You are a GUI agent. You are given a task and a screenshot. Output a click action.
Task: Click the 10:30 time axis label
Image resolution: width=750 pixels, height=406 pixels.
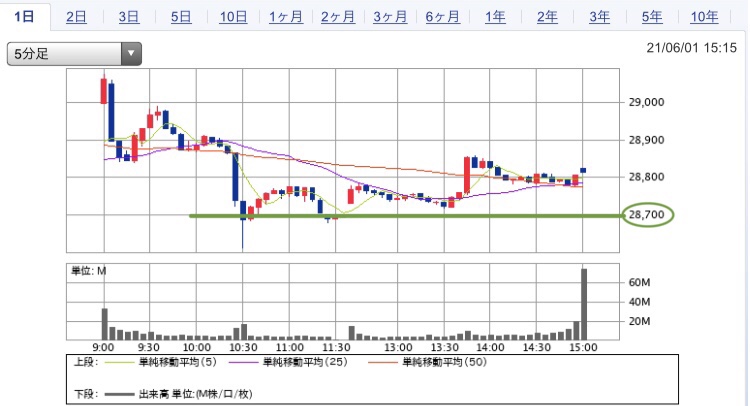pyautogui.click(x=243, y=348)
